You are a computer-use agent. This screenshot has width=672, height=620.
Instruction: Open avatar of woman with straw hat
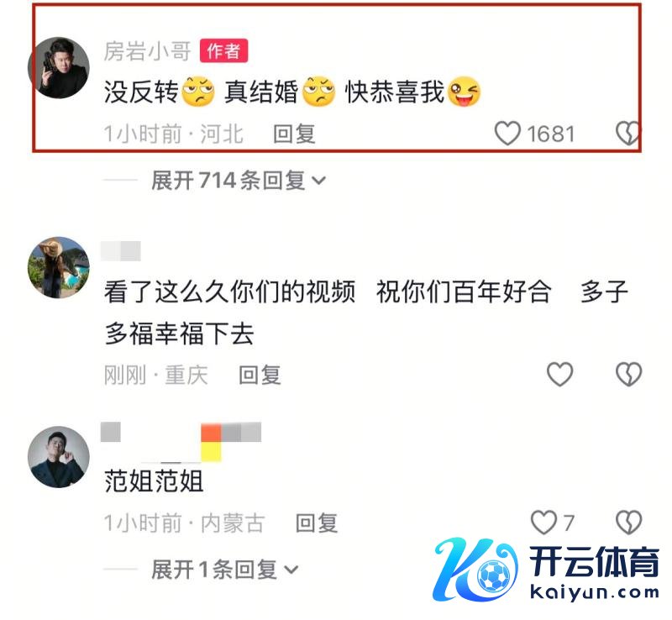pos(59,267)
